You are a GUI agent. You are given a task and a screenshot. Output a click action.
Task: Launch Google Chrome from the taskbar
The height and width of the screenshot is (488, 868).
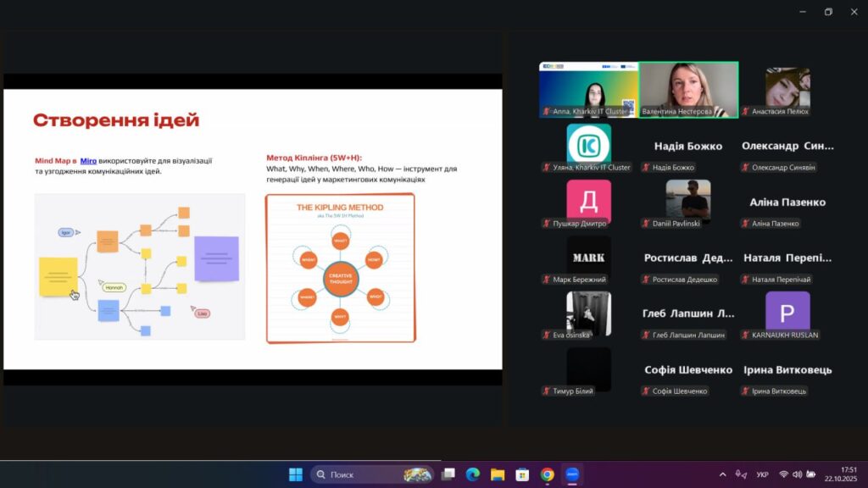548,474
